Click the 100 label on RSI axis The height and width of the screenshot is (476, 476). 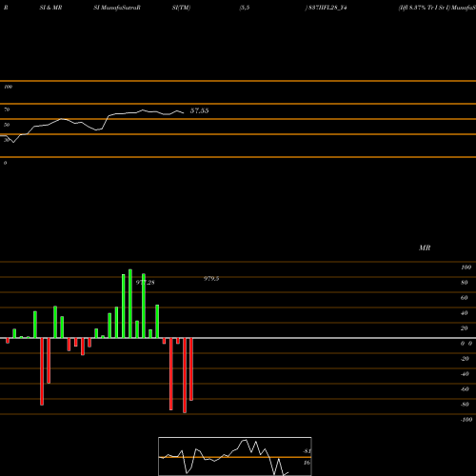[x=8, y=87]
